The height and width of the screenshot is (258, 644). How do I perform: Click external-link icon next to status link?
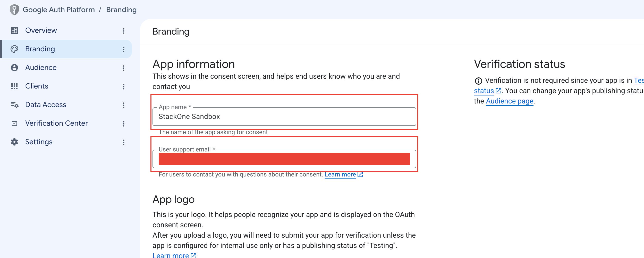pos(498,91)
